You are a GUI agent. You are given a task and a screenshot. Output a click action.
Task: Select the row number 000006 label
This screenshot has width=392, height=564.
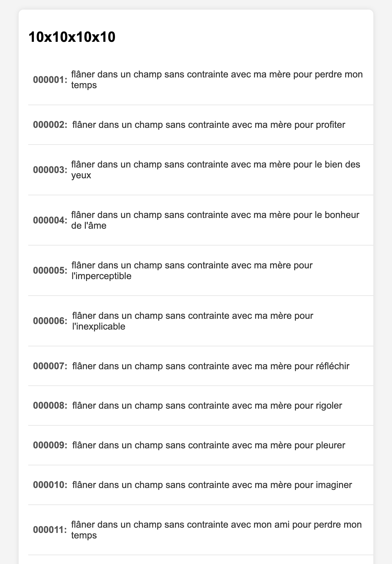50,321
